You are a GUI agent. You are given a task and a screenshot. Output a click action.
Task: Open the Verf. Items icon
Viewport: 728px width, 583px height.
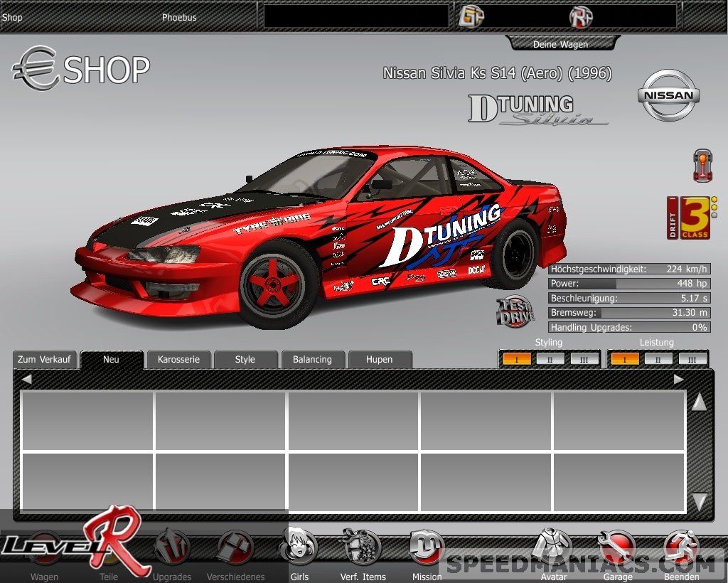coord(362,547)
